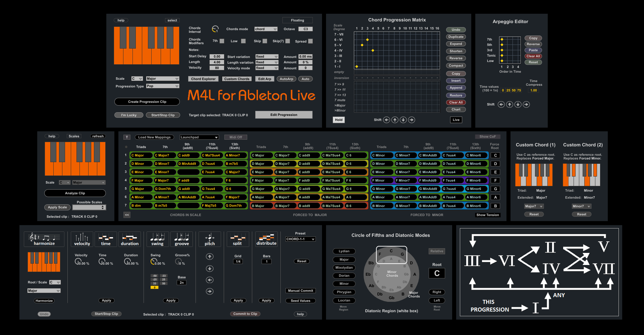
Task: Select the groove tool icon
Action: coord(181,239)
